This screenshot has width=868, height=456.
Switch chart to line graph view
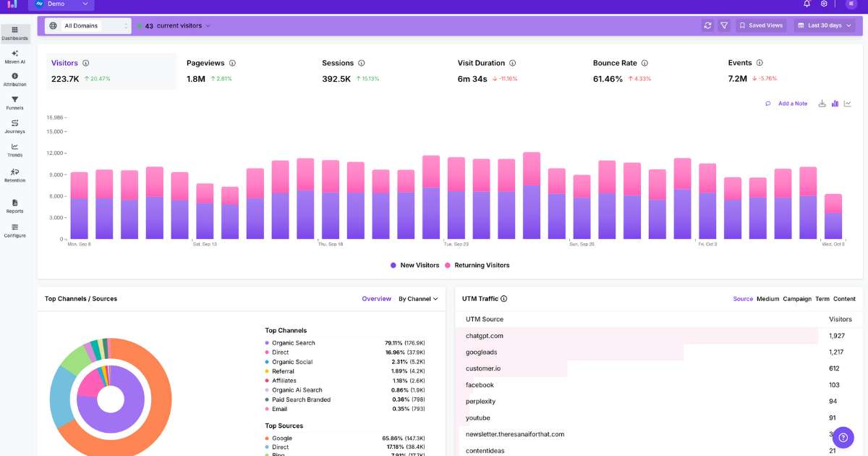848,104
